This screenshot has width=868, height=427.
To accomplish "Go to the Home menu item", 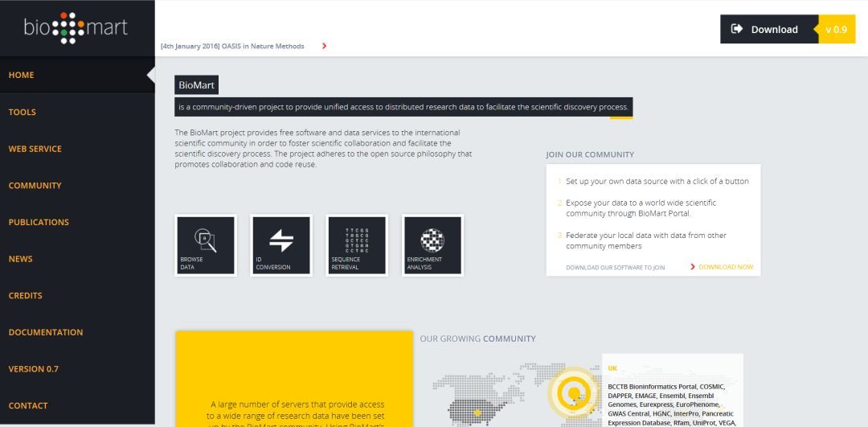I will pyautogui.click(x=77, y=75).
